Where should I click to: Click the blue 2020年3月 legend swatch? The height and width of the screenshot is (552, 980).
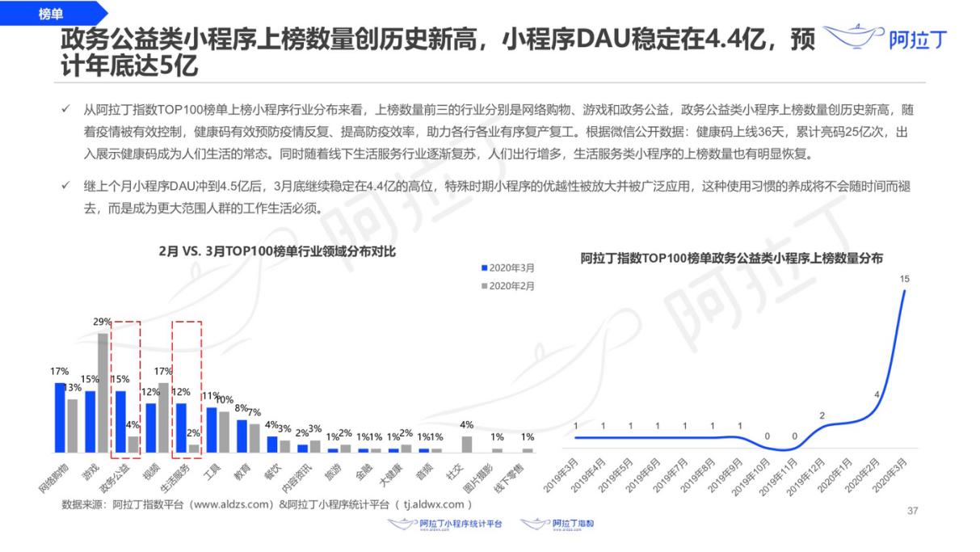[x=483, y=268]
